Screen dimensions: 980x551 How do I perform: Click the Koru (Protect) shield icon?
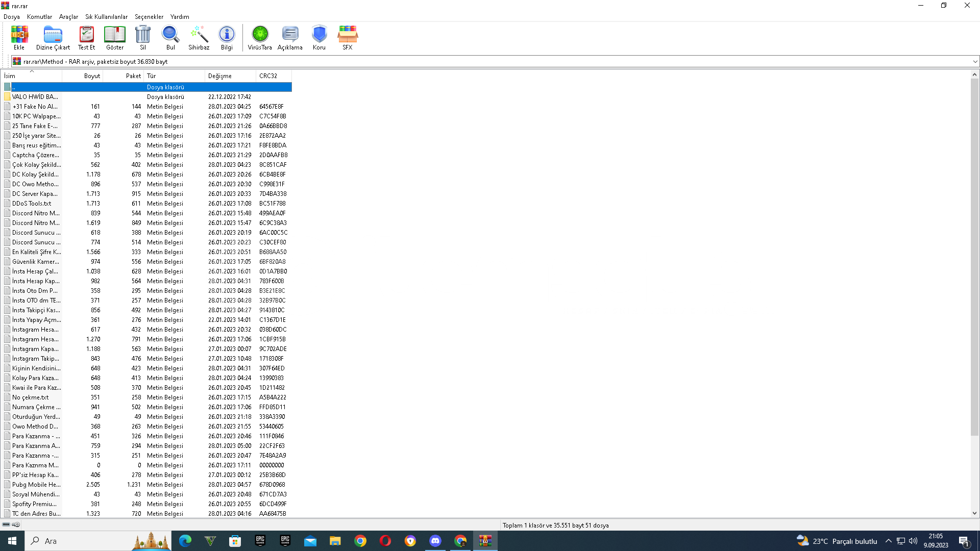pyautogui.click(x=319, y=37)
